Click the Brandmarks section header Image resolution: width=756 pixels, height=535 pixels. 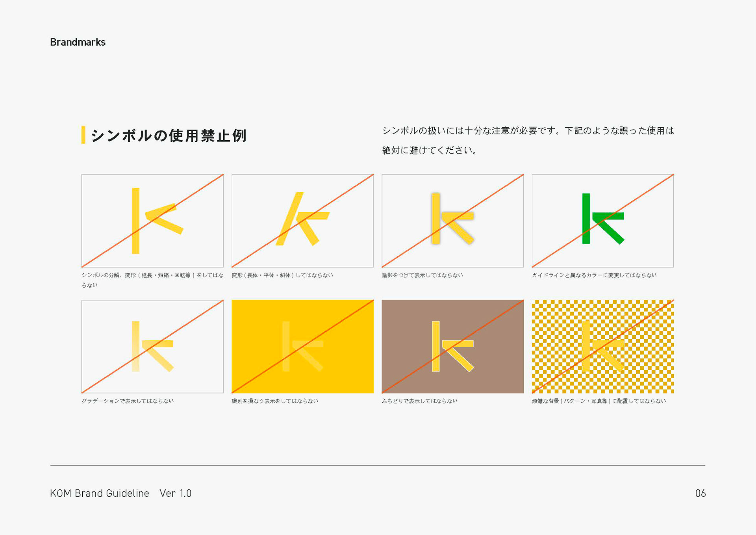pyautogui.click(x=78, y=42)
